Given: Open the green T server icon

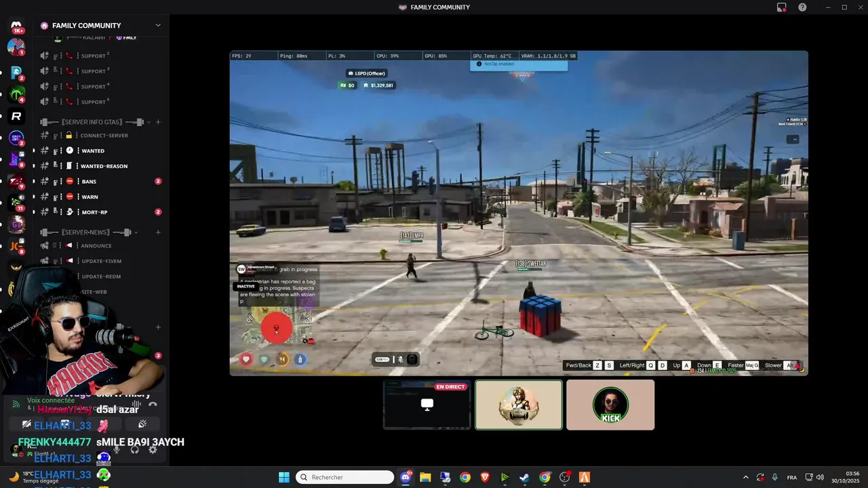Looking at the screenshot, I should (16, 93).
